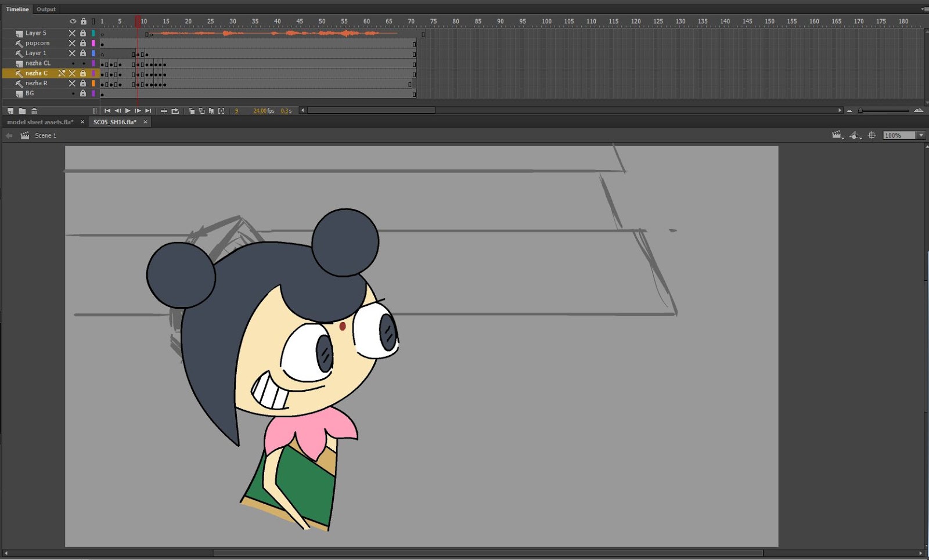The width and height of the screenshot is (929, 560).
Task: Unlock the popcorn layer
Action: [x=83, y=43]
